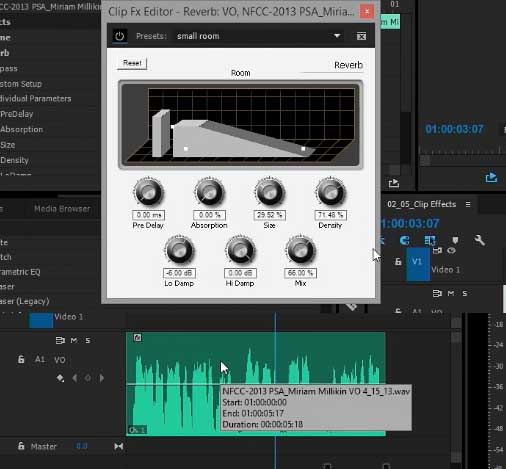The height and width of the screenshot is (469, 506).
Task: Click the fx badge on the VO audio clip
Action: coord(137,338)
